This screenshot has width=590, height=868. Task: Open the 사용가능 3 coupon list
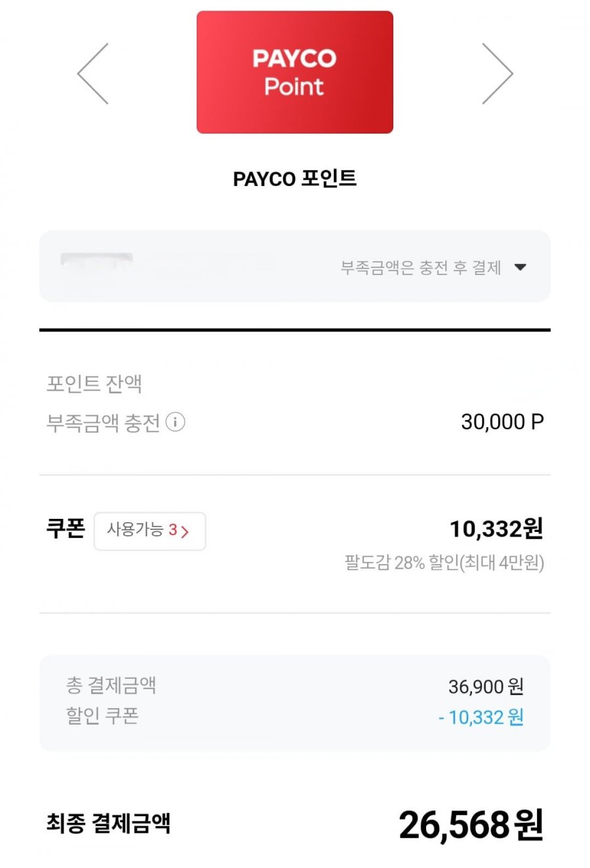pyautogui.click(x=149, y=531)
